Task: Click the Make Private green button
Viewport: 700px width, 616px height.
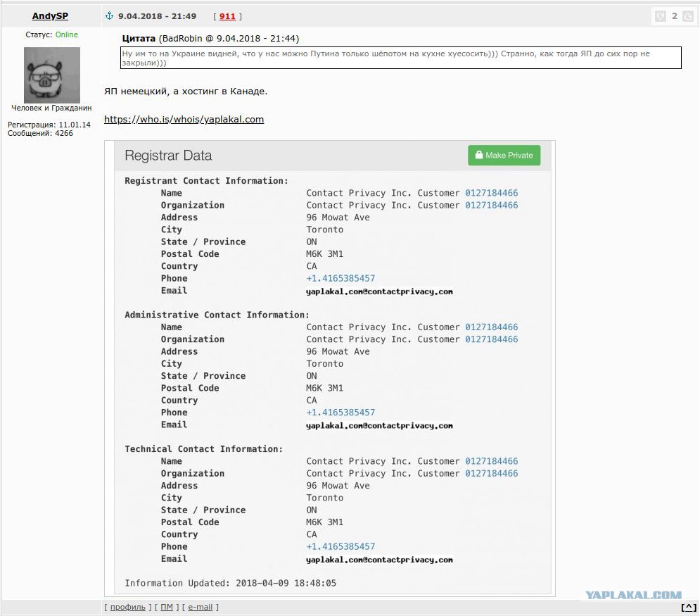Action: [x=504, y=155]
